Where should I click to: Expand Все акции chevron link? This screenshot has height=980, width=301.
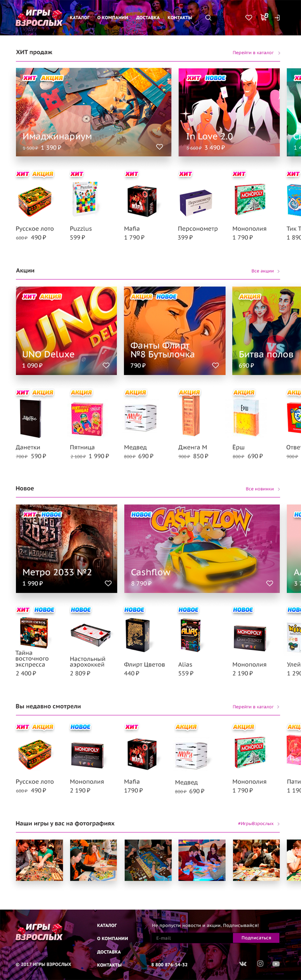(x=265, y=271)
